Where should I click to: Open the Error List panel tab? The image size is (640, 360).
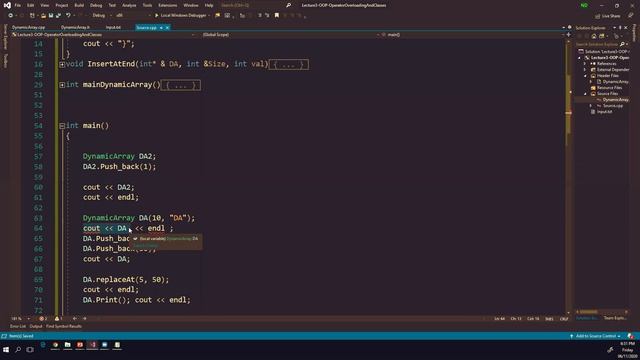click(18, 327)
